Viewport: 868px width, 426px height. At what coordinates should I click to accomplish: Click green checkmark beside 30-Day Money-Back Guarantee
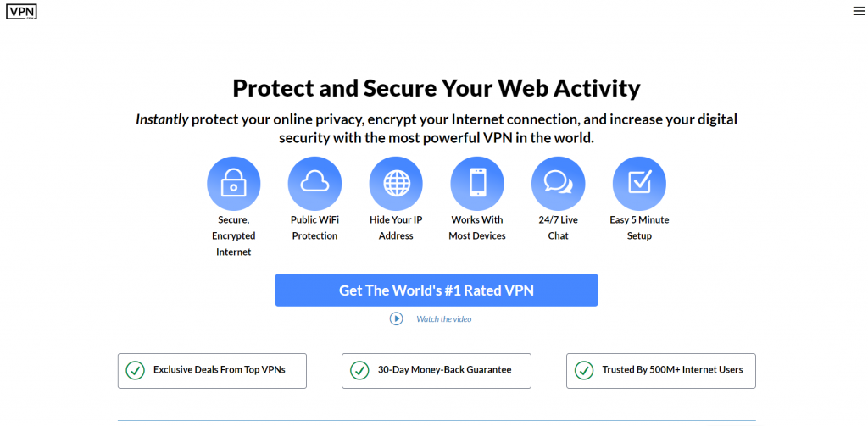coord(359,370)
